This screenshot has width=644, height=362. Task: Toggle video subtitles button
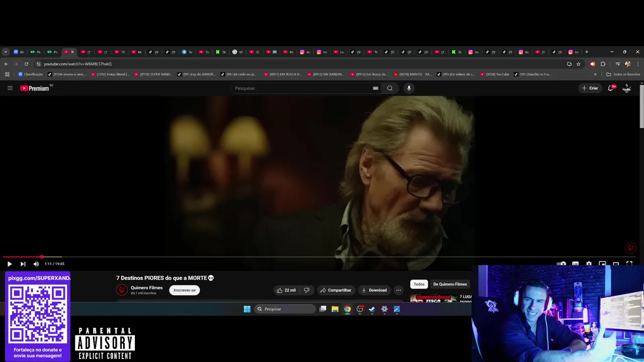click(575, 264)
